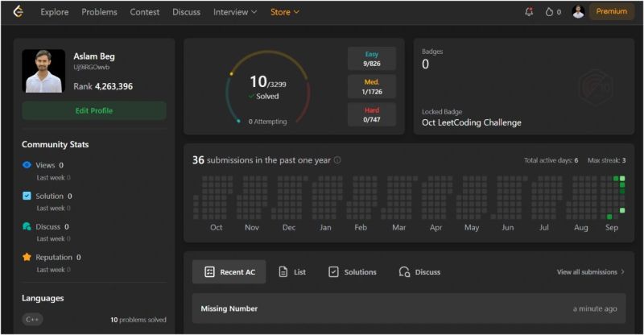This screenshot has height=335, width=644.
Task: Click the C++ language tag
Action: (32, 319)
